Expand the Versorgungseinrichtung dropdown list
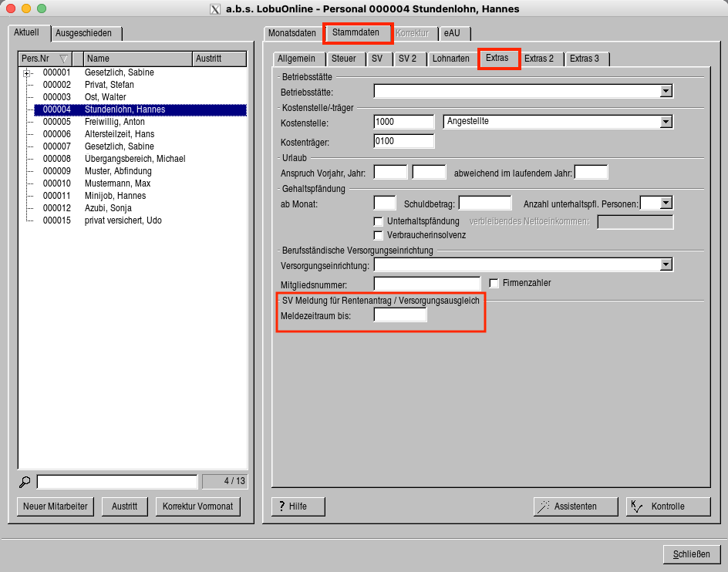The image size is (728, 572). (x=666, y=265)
